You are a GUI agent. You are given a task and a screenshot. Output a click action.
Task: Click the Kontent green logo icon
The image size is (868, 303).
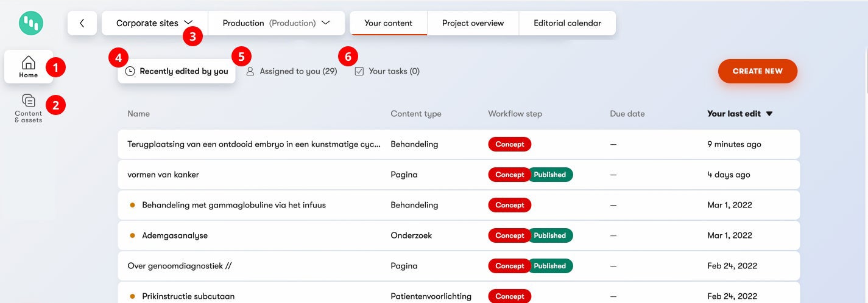[x=30, y=23]
